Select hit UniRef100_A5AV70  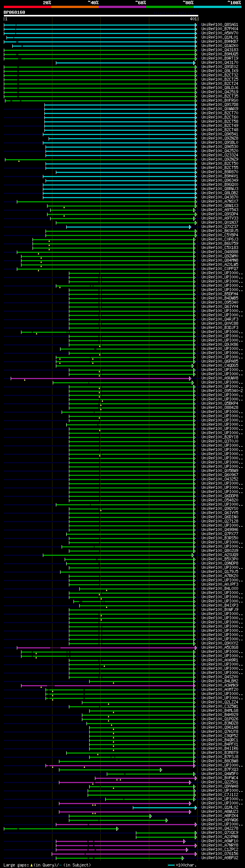[x=220, y=33]
